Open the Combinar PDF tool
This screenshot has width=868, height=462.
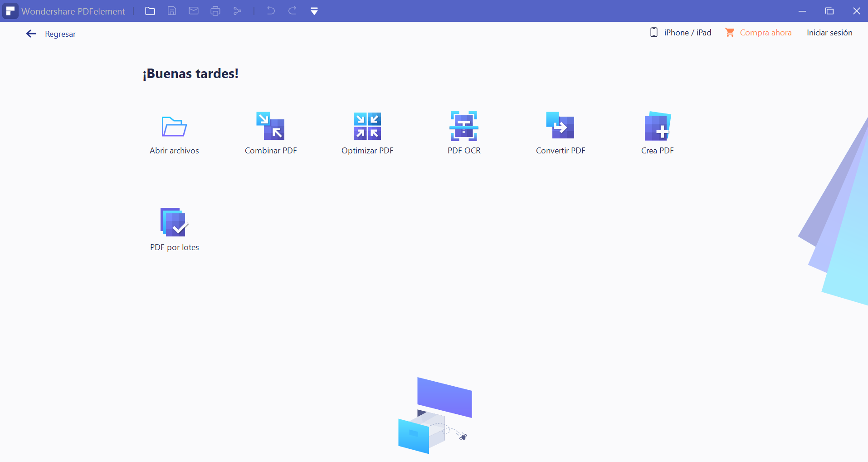(x=270, y=132)
